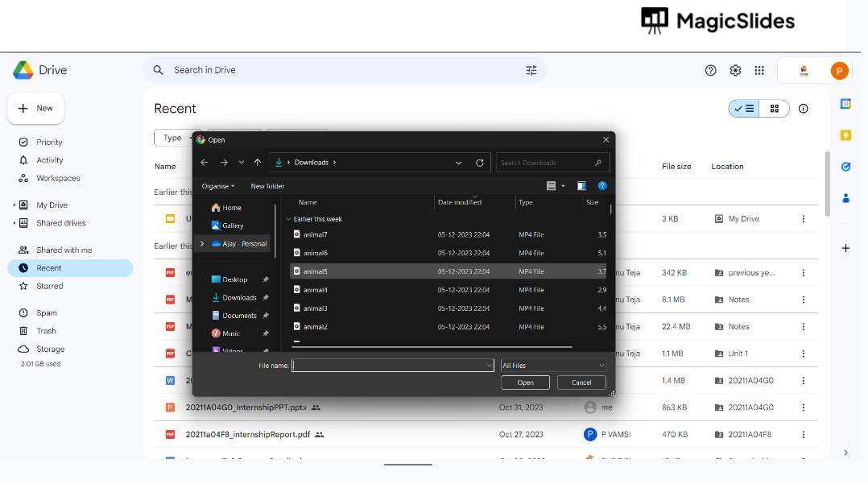Collapse the 'Earlier this week' group
The image size is (868, 484).
[x=288, y=219]
